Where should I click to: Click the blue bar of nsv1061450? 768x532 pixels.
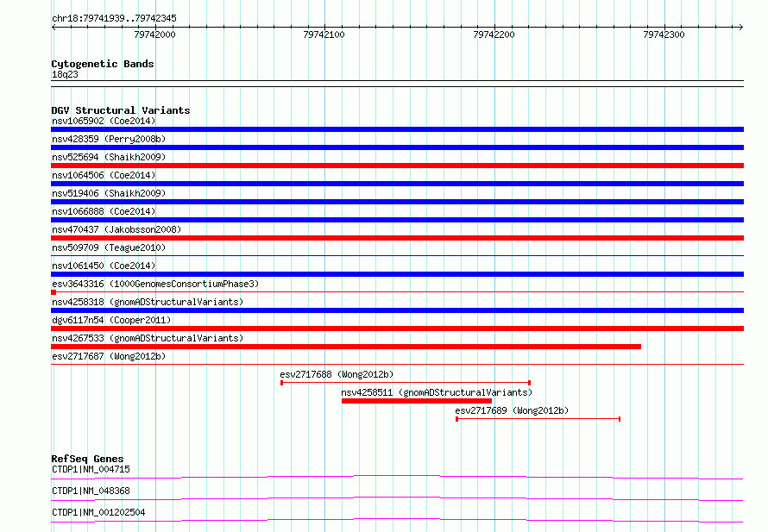397,274
